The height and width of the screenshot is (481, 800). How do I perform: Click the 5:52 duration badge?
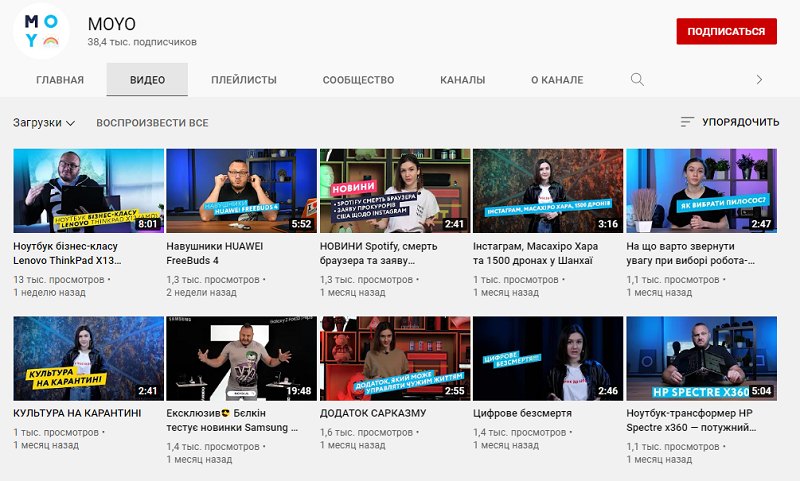click(x=301, y=224)
